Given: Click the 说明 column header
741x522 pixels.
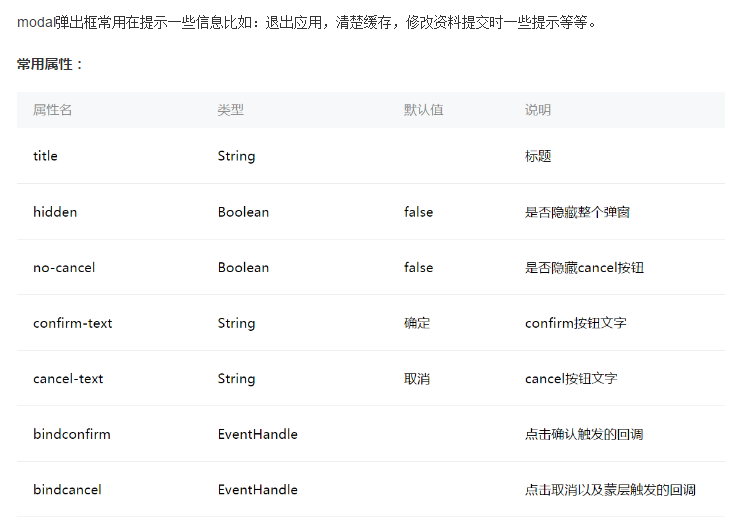Looking at the screenshot, I should coord(538,110).
